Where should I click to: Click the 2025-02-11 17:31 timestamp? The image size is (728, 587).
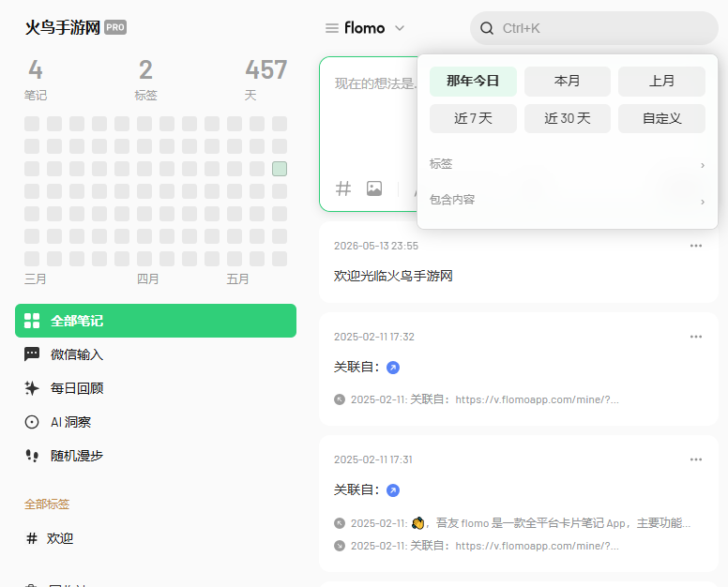tap(372, 459)
